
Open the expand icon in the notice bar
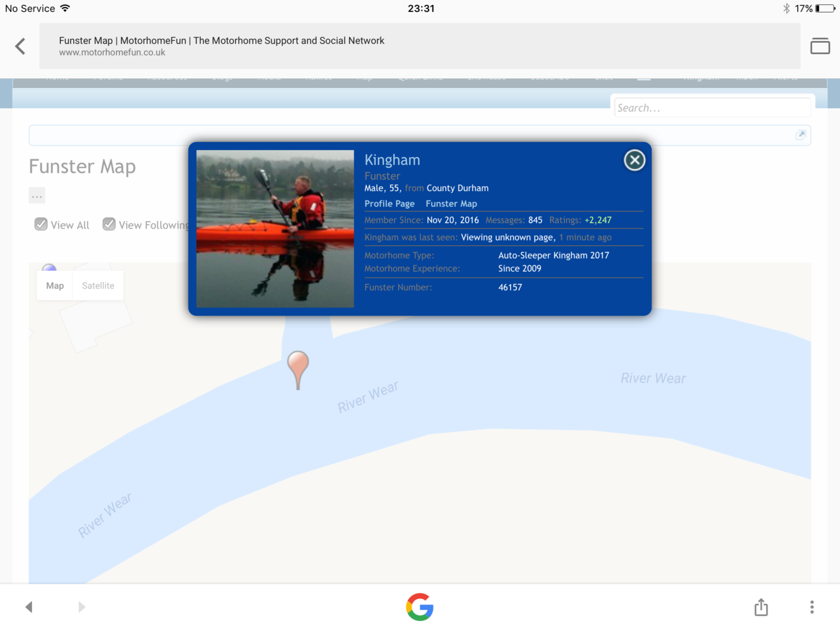pyautogui.click(x=801, y=135)
